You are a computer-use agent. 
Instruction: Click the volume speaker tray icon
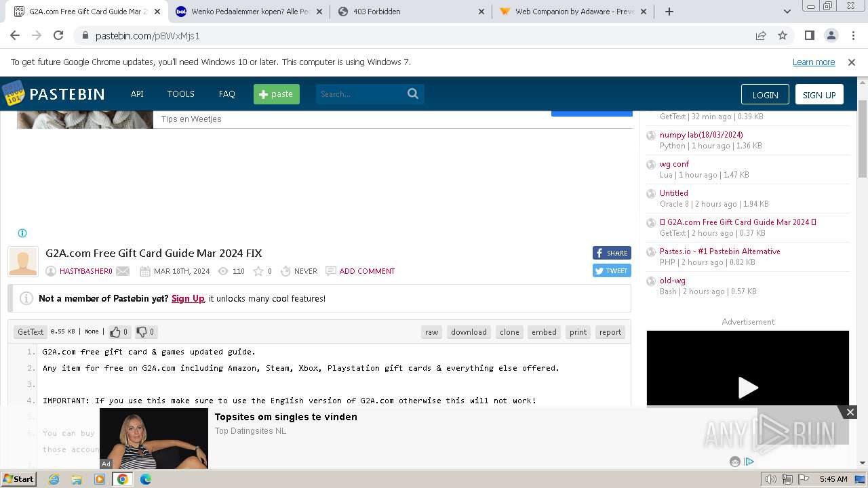pyautogui.click(x=771, y=479)
